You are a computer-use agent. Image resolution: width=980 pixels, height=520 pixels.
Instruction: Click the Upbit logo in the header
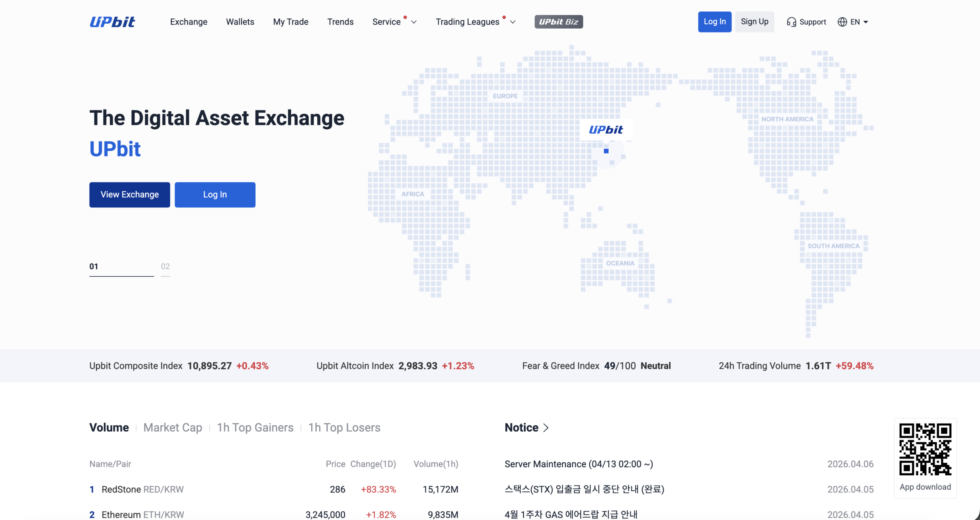[112, 22]
